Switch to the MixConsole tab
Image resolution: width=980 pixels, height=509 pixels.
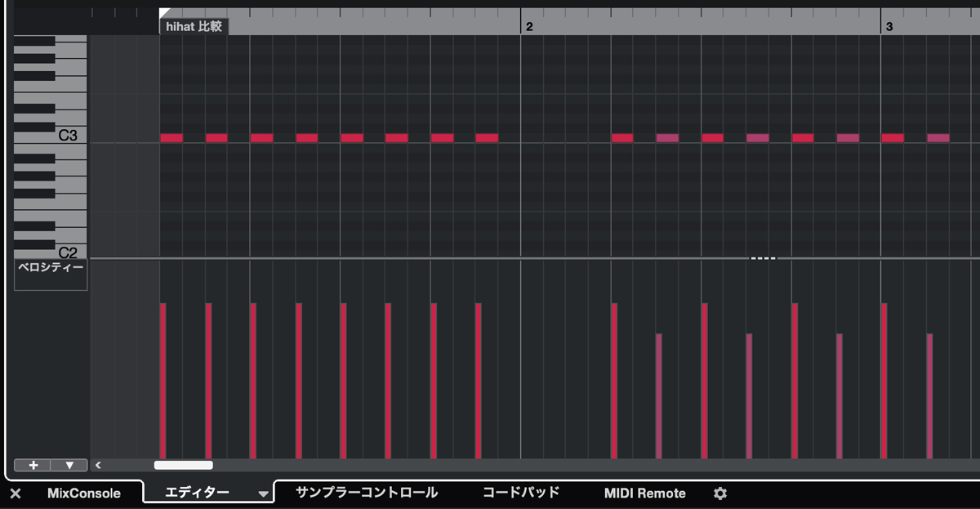point(84,493)
